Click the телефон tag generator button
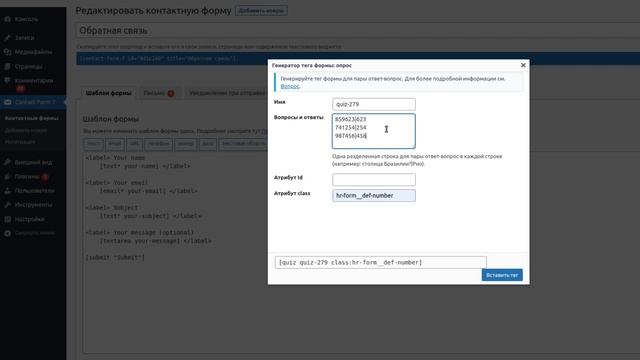The height and width of the screenshot is (360, 640). pos(158,144)
